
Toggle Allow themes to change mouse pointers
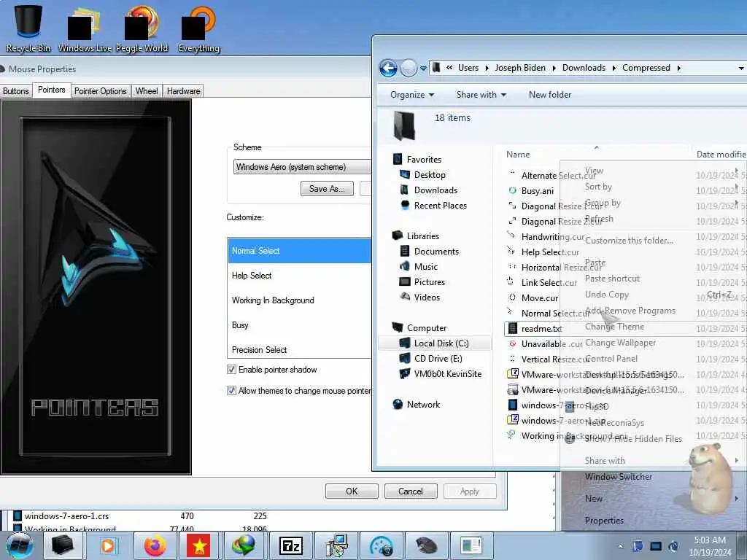(x=231, y=391)
